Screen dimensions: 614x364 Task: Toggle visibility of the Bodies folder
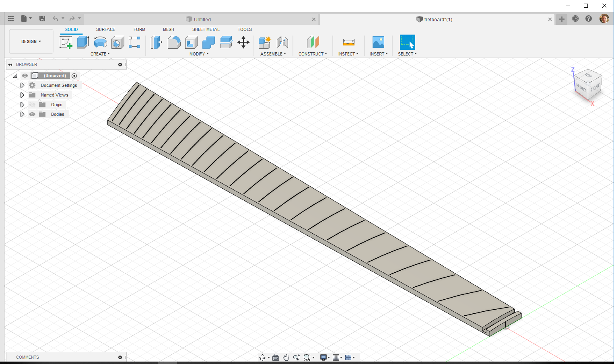32,114
